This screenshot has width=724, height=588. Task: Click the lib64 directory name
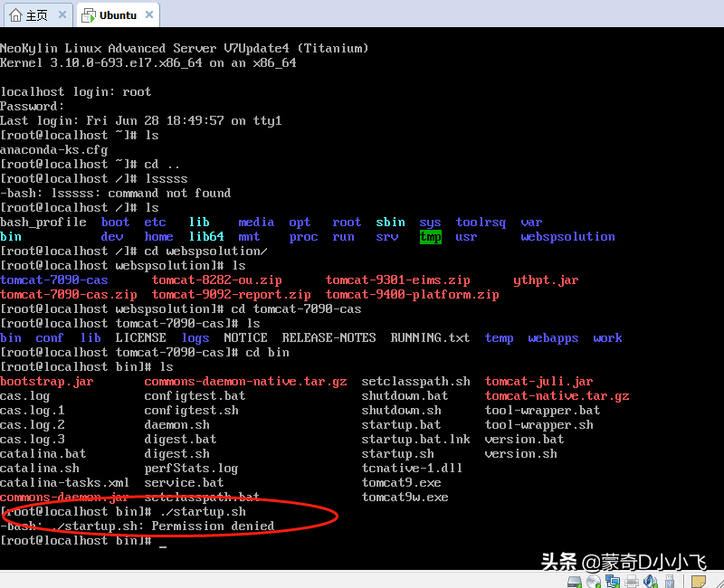[x=206, y=237]
